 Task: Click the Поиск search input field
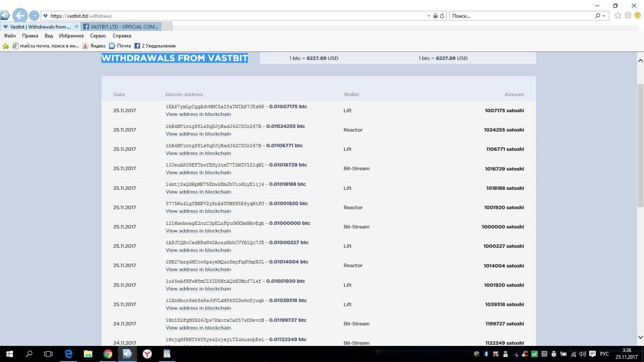pyautogui.click(x=521, y=16)
